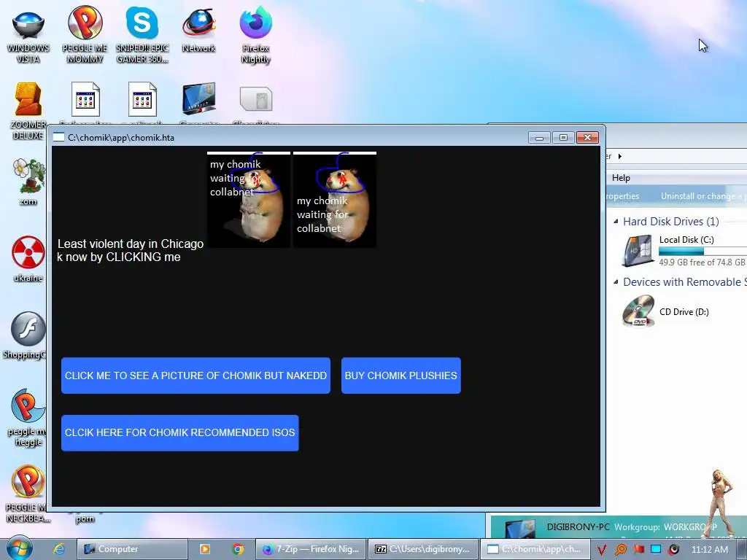This screenshot has height=560, width=747.
Task: Open the peggle my heggle desktop icon
Action: pyautogui.click(x=27, y=418)
